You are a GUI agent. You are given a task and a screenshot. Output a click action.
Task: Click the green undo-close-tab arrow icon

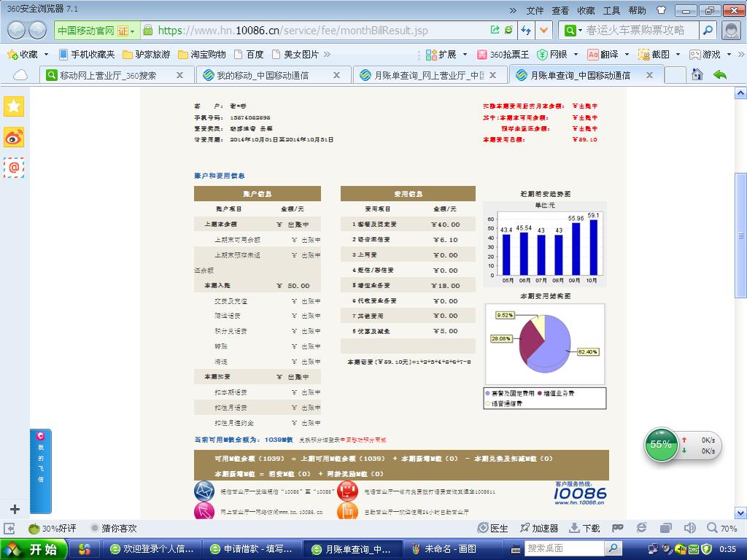point(720,74)
